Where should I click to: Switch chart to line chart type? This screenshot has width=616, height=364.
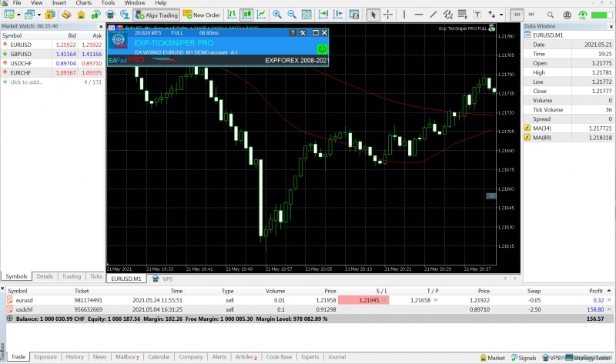click(261, 15)
